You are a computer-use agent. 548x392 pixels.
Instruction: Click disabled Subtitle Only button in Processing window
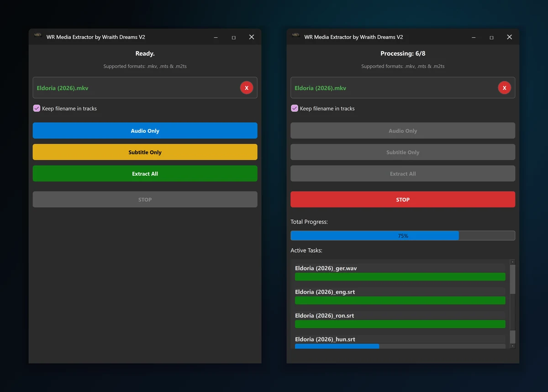coord(403,152)
